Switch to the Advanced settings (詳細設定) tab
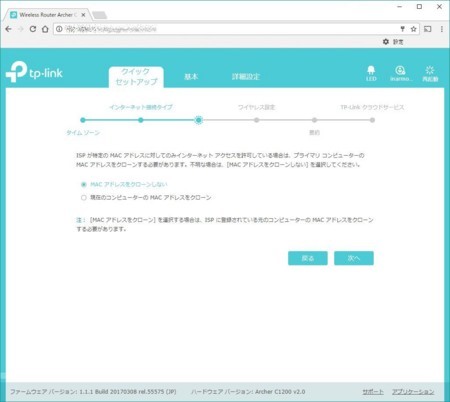450x402 pixels. [246, 77]
